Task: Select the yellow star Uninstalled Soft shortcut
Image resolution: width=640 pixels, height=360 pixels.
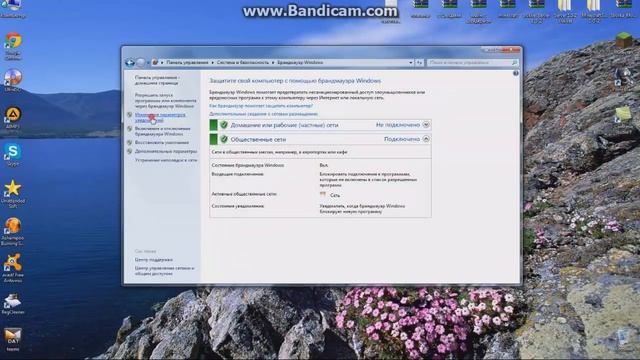Action: click(x=13, y=189)
